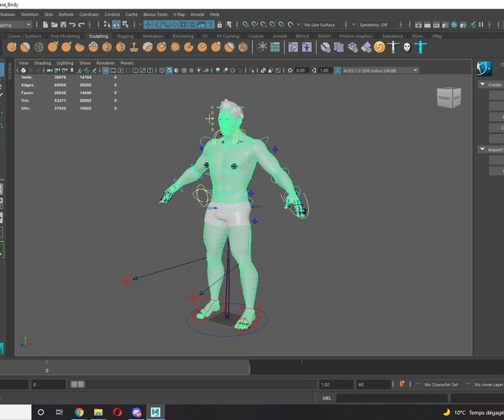The width and height of the screenshot is (504, 420).
Task: Select the Flatten sculpt tool
Action: point(80,47)
